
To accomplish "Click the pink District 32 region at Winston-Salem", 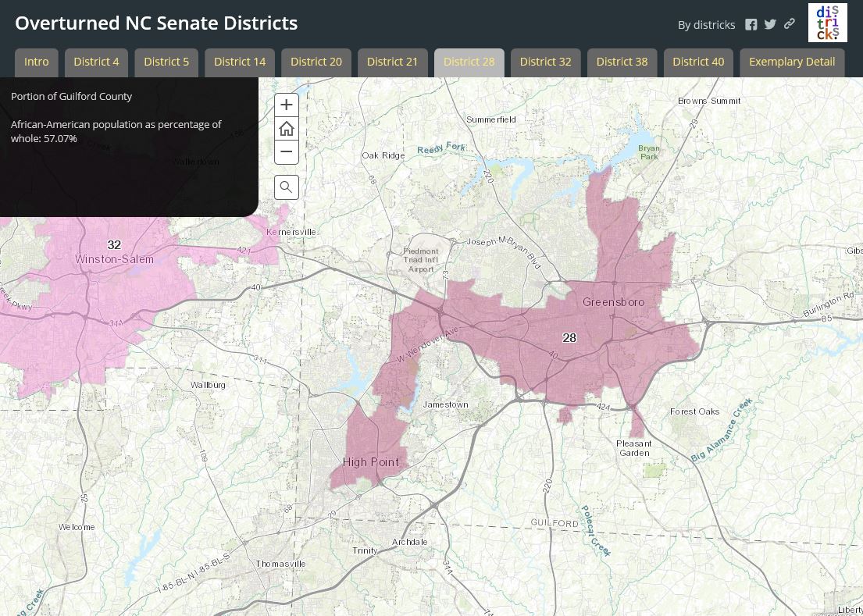I will point(114,244).
